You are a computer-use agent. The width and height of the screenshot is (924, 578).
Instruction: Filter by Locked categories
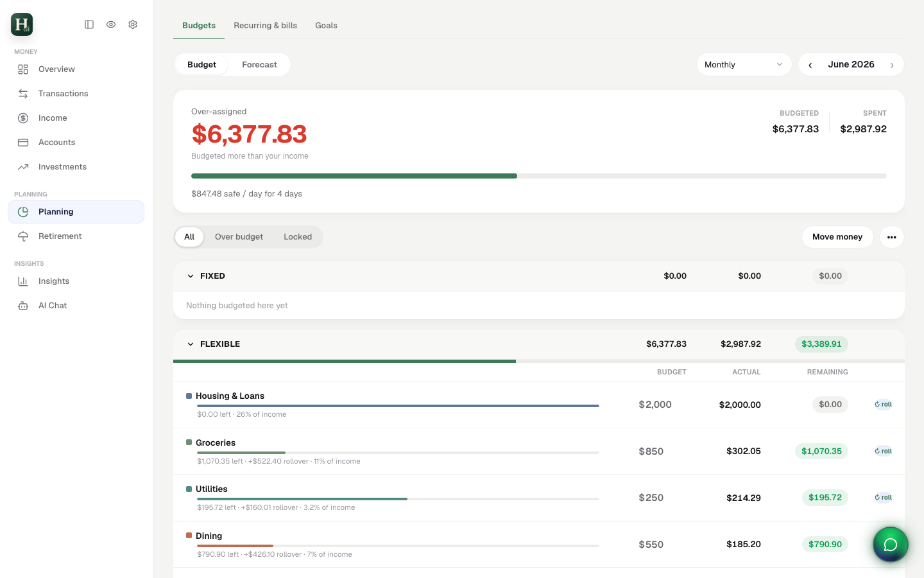click(x=298, y=237)
